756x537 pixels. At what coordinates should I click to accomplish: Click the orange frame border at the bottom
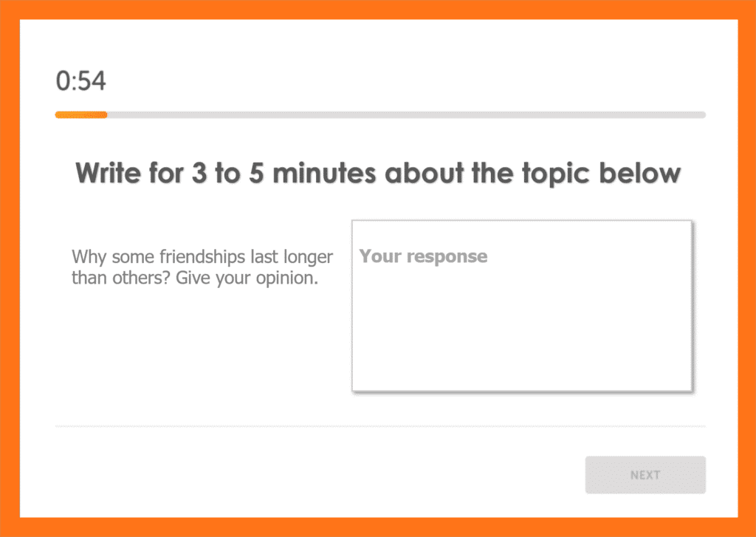pyautogui.click(x=378, y=527)
